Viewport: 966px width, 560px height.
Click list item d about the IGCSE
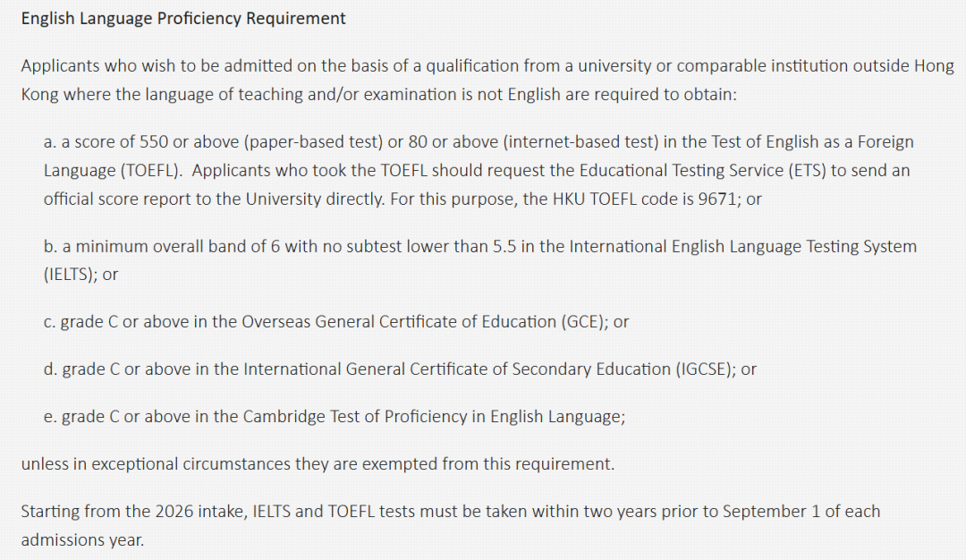click(400, 369)
